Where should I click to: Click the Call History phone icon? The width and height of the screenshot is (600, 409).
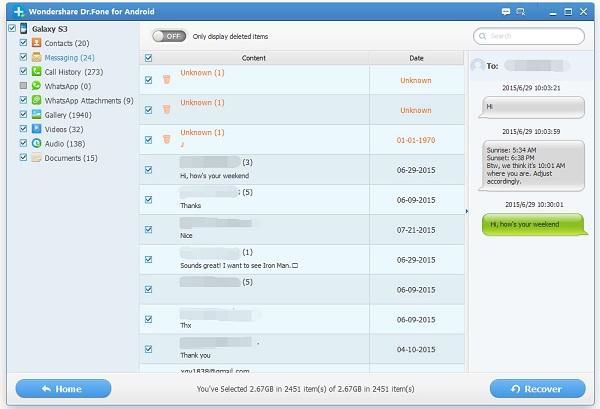pyautogui.click(x=36, y=71)
